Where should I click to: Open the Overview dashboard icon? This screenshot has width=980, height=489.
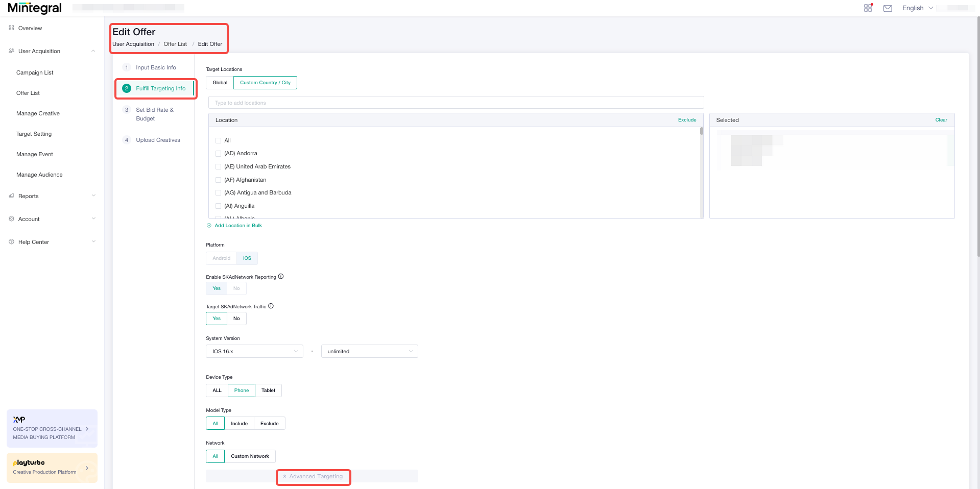pyautogui.click(x=11, y=28)
